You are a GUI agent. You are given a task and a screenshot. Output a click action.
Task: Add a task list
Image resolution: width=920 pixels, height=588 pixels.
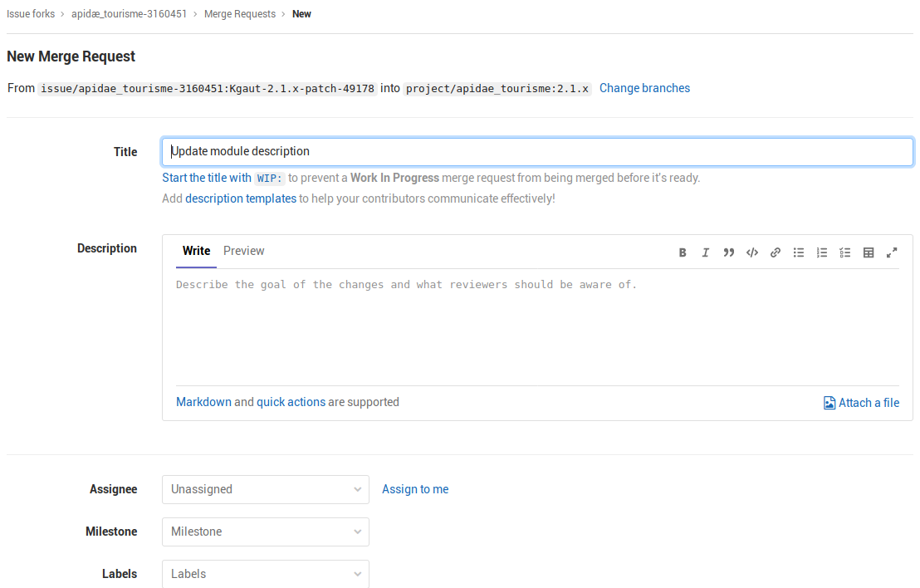pyautogui.click(x=844, y=252)
